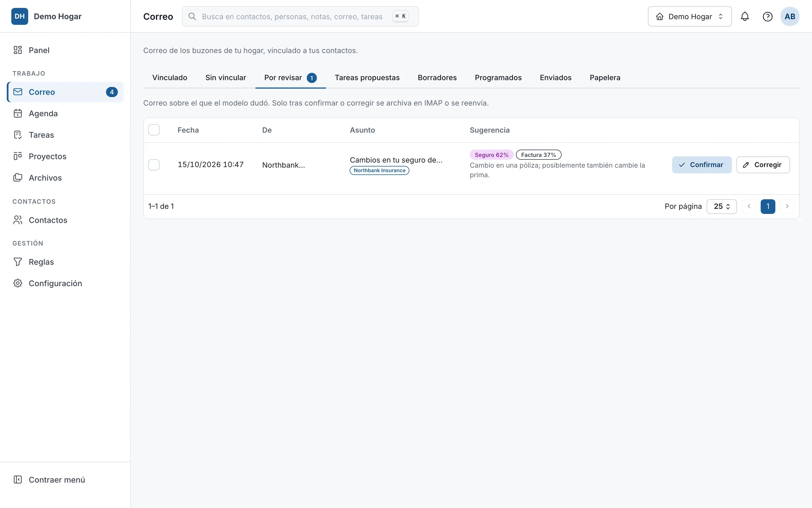
Task: Click the unread badge 4 on Correo
Action: (112, 92)
